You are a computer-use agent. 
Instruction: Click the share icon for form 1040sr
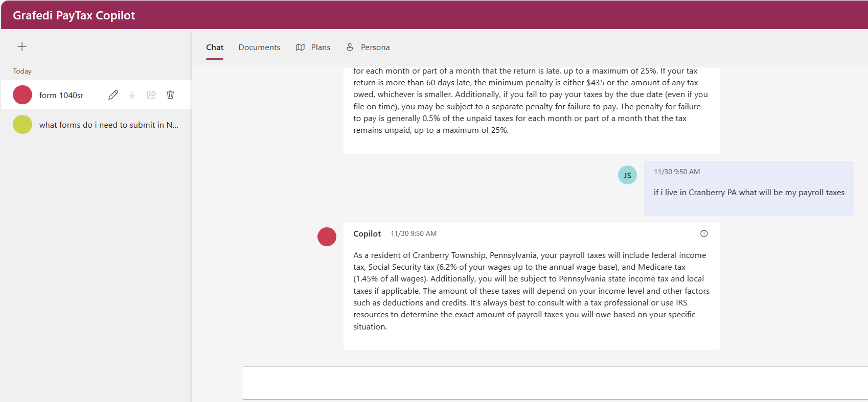[151, 95]
